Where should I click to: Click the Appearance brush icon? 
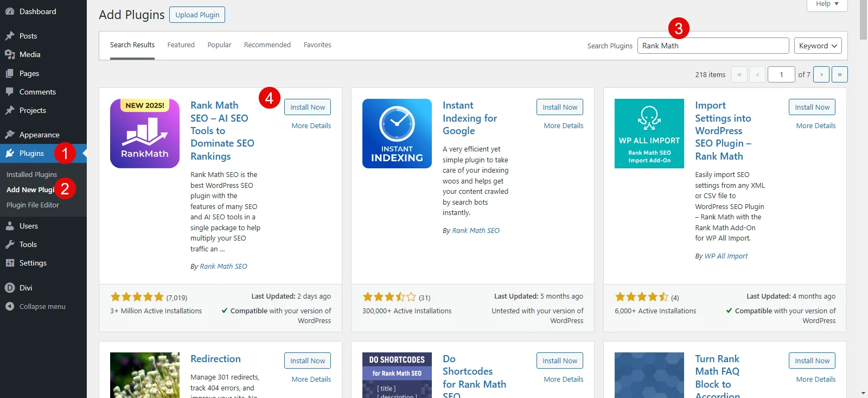coord(10,135)
